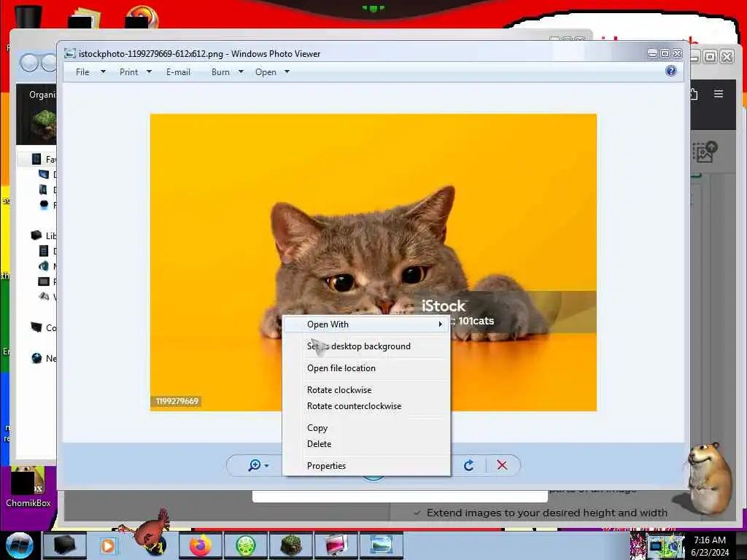
Task: Choose Delete from the context menu
Action: pos(366,444)
